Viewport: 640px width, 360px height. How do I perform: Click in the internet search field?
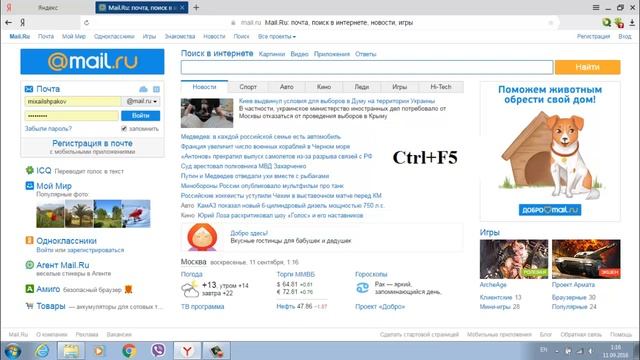(367, 67)
